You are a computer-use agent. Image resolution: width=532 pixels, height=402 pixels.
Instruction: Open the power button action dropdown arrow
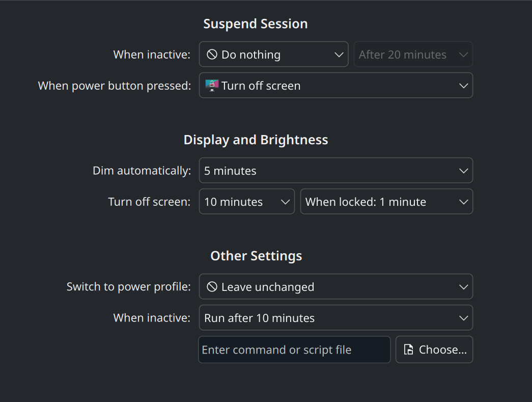463,86
